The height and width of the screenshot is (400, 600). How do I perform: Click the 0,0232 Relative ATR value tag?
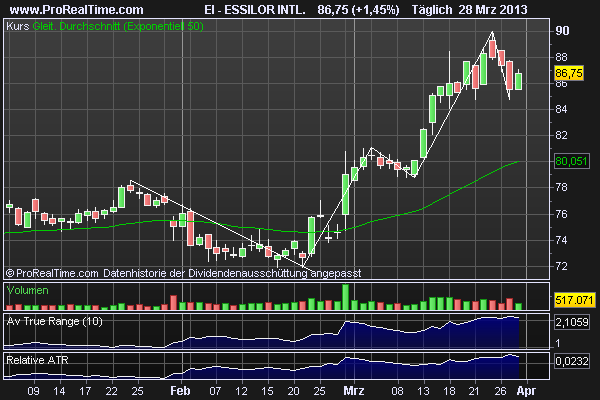[572, 361]
